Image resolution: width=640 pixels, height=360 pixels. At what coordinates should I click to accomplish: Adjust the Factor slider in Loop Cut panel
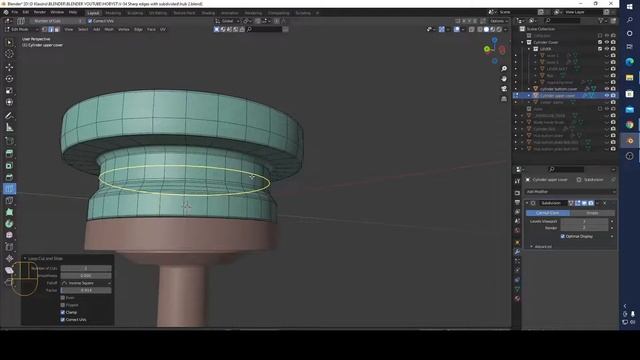coord(86,290)
